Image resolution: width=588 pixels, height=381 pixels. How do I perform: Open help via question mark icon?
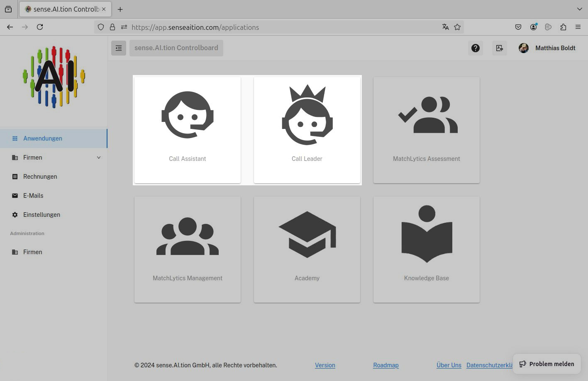[x=476, y=48]
